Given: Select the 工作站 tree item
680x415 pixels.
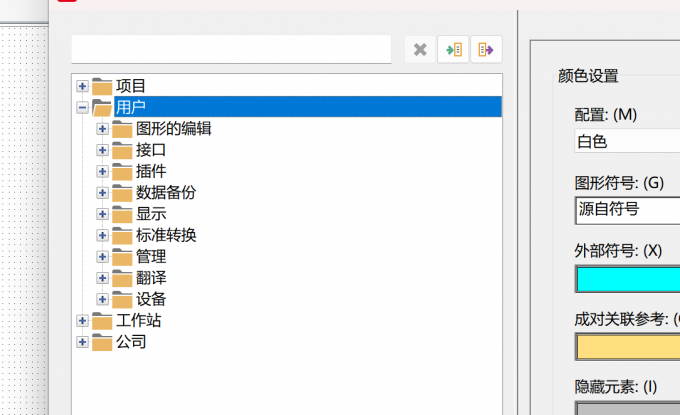Looking at the screenshot, I should [x=138, y=320].
